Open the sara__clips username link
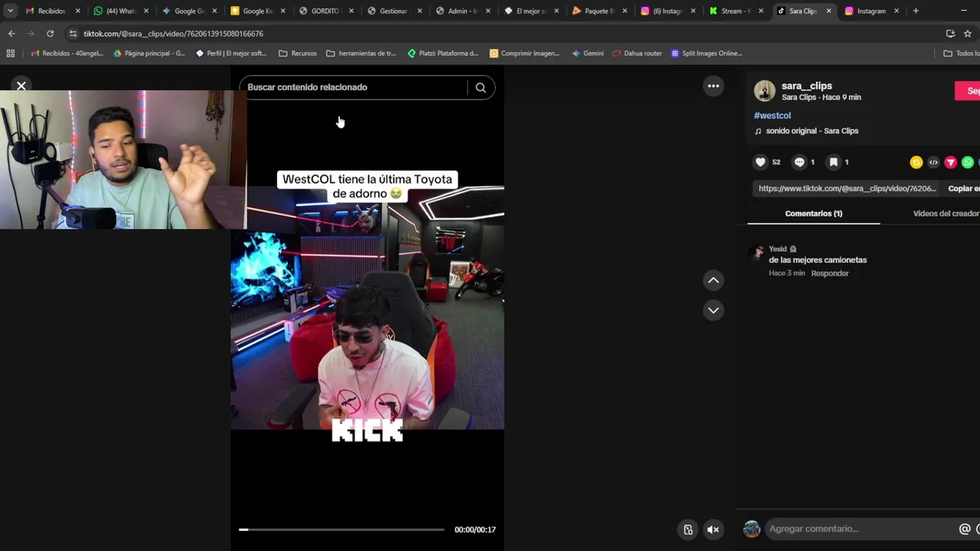Viewport: 980px width, 551px height. tap(806, 86)
